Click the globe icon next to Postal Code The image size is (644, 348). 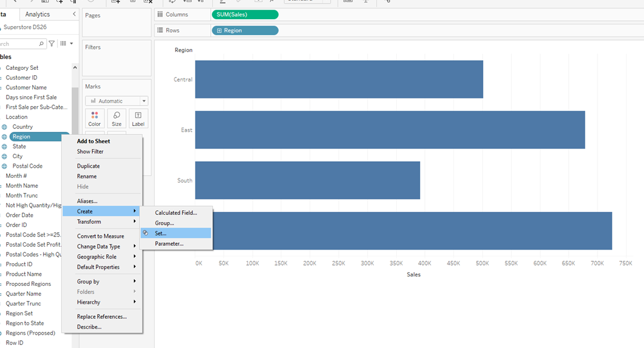pyautogui.click(x=5, y=166)
